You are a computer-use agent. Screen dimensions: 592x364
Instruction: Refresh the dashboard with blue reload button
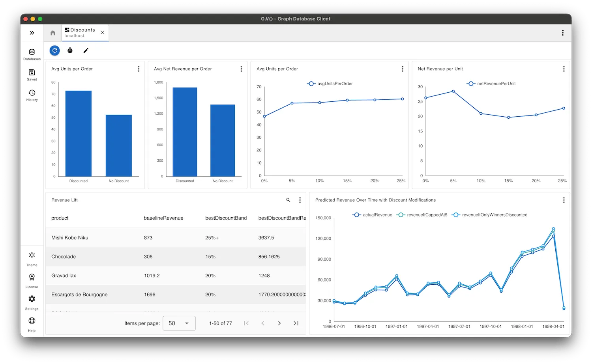(55, 50)
